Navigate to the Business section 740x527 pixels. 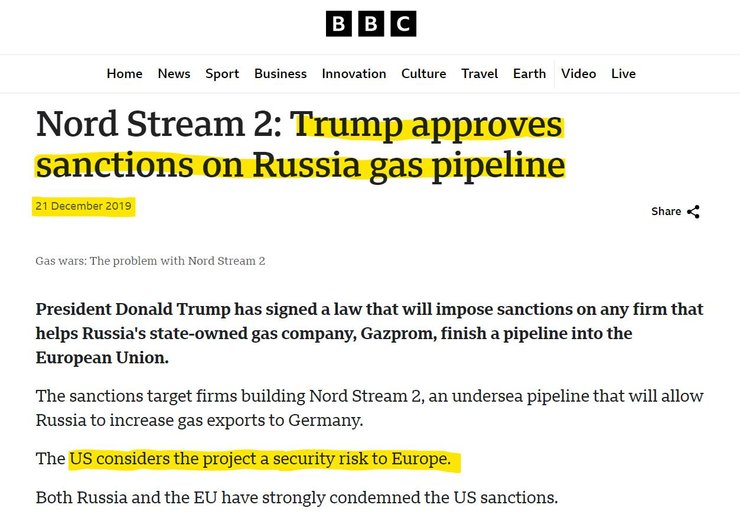280,74
